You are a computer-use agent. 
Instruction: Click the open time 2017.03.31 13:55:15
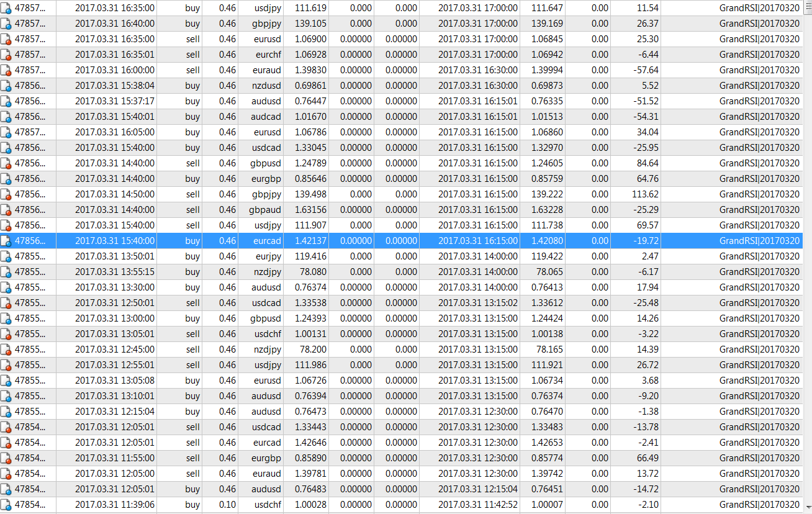(x=115, y=272)
